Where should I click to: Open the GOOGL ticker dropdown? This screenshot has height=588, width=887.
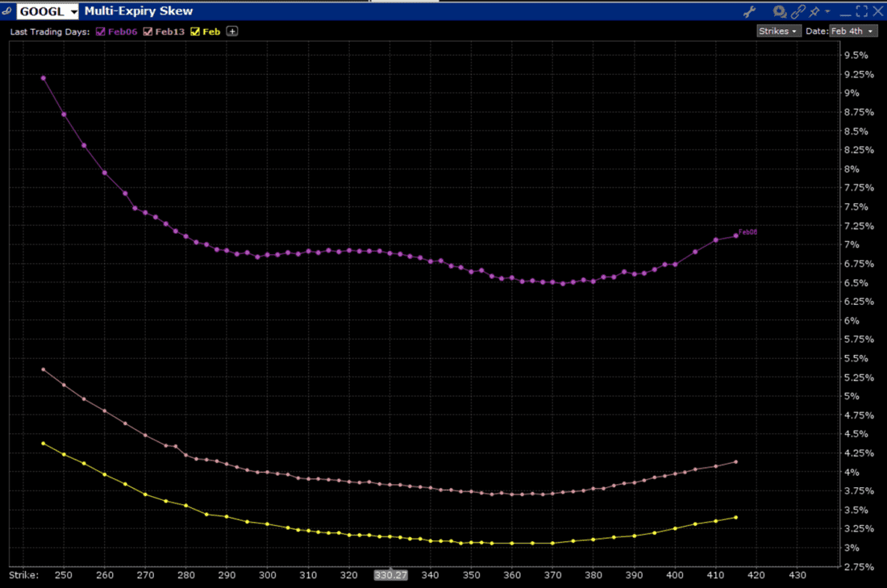[74, 12]
